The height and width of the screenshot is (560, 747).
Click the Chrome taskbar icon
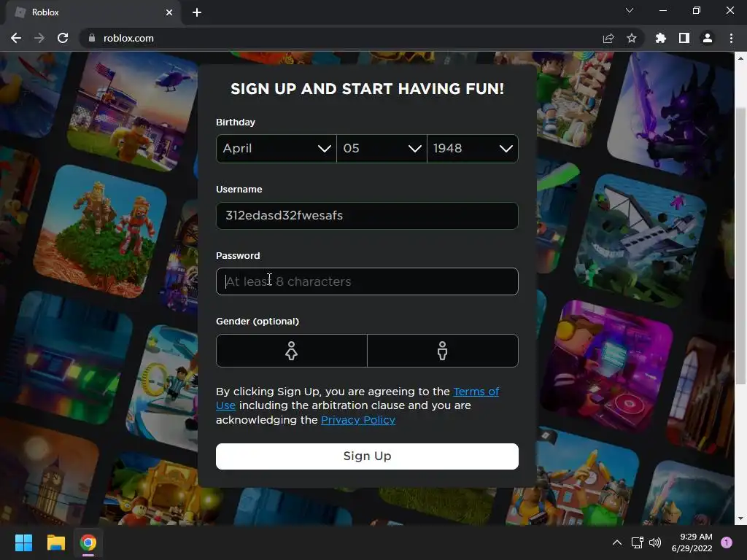[88, 542]
